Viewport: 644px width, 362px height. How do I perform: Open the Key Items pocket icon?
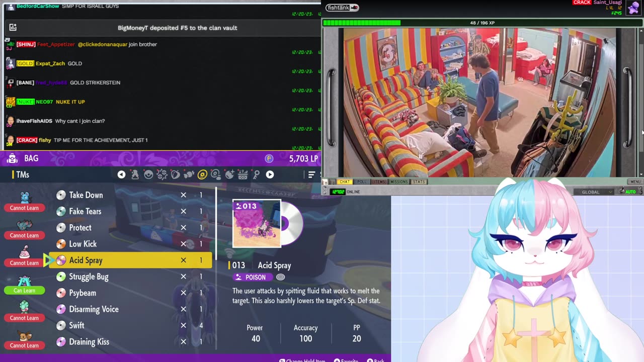pos(256,174)
